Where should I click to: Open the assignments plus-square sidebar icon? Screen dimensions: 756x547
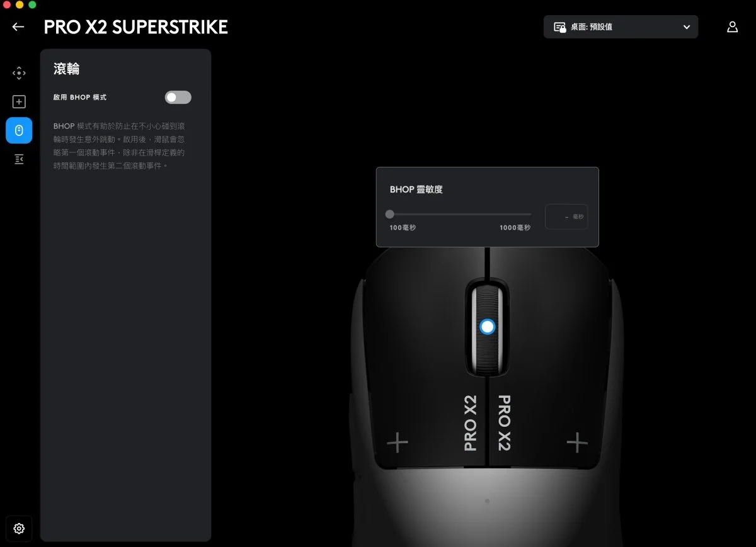[19, 101]
